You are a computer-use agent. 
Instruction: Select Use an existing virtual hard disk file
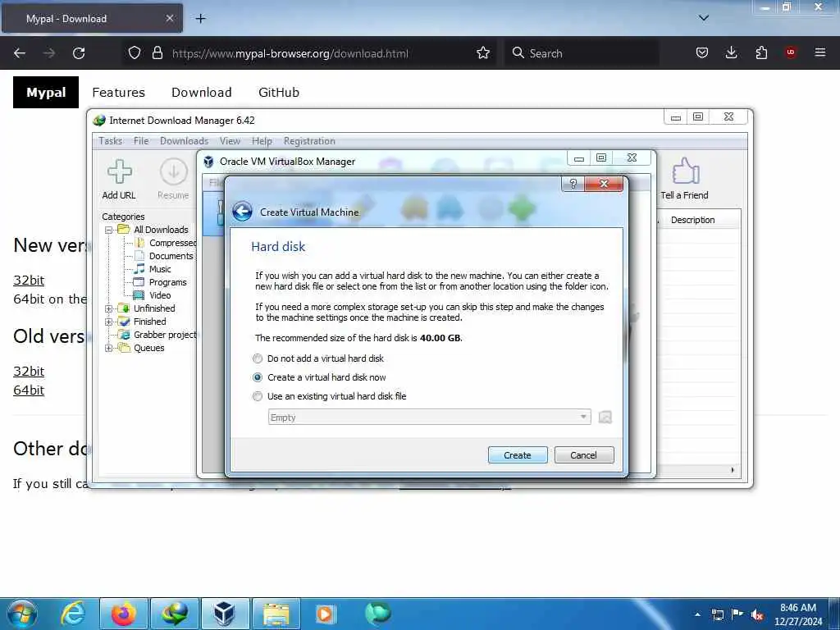[258, 396]
